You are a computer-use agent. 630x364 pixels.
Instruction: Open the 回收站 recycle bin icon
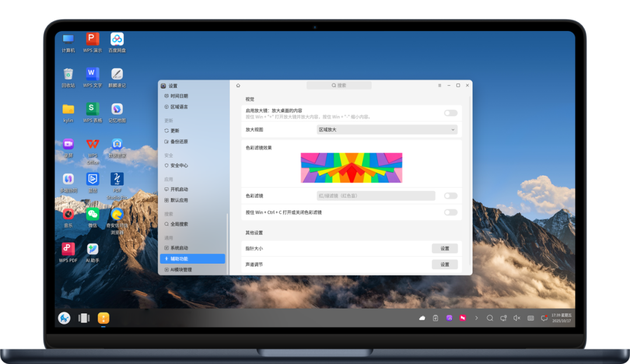click(68, 75)
